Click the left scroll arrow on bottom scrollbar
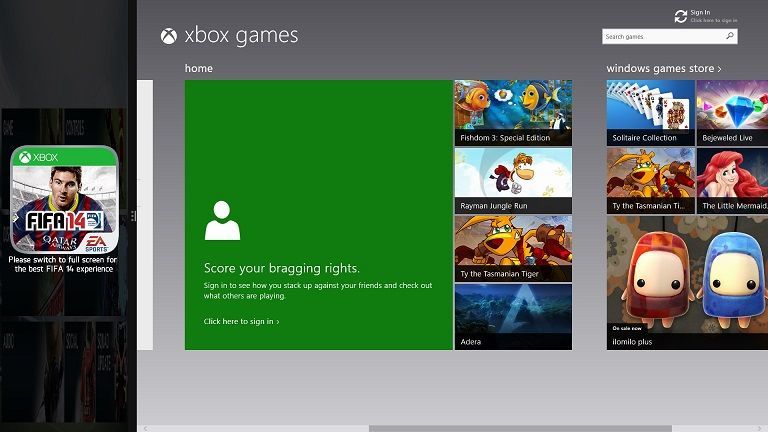The height and width of the screenshot is (432, 768). point(145,429)
